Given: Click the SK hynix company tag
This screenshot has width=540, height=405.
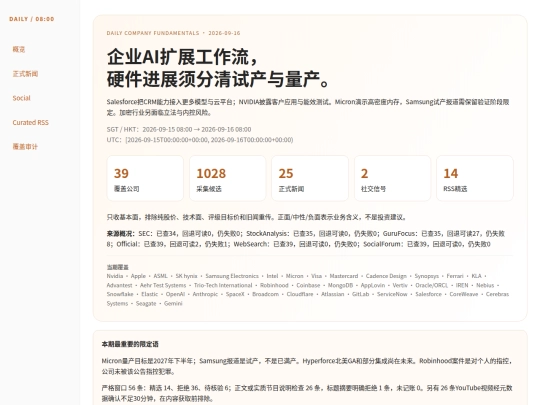Looking at the screenshot, I should click(186, 276).
